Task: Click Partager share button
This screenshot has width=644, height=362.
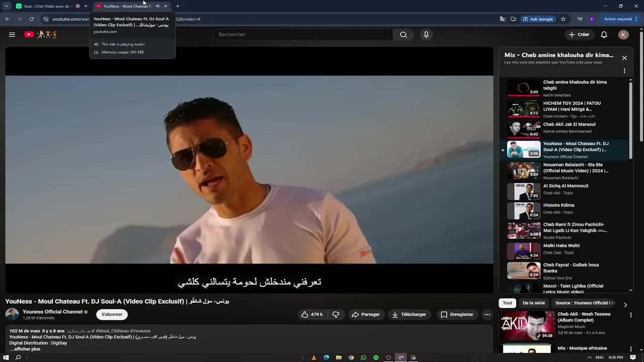Action: tap(366, 314)
